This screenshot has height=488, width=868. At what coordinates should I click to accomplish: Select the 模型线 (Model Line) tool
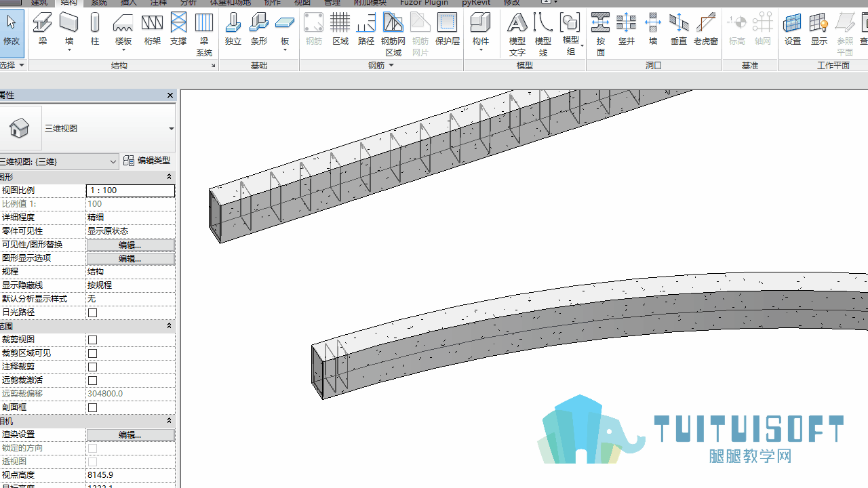pos(543,34)
